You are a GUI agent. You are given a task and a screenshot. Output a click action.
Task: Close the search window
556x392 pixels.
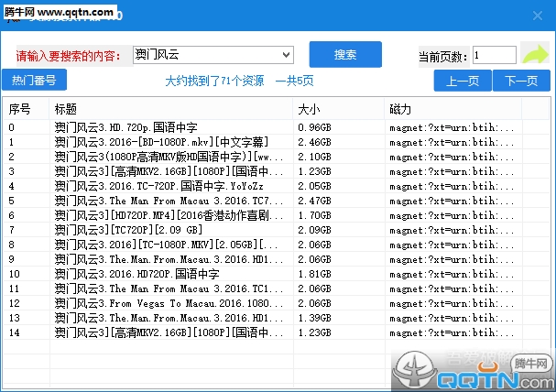538,16
